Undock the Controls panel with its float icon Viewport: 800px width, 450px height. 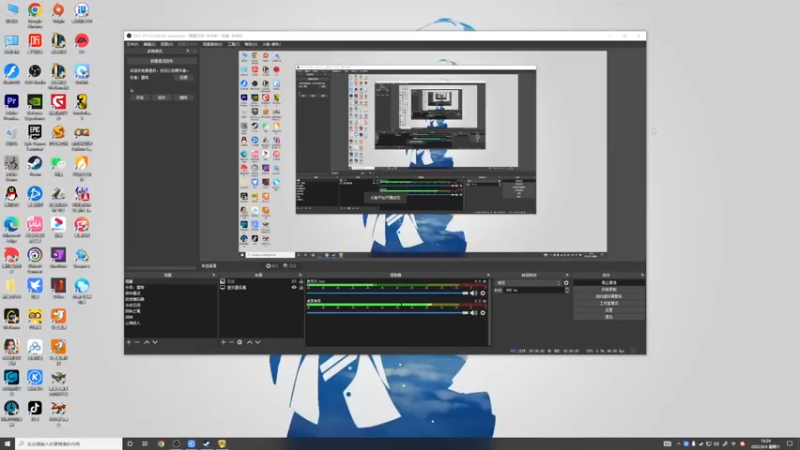click(642, 275)
